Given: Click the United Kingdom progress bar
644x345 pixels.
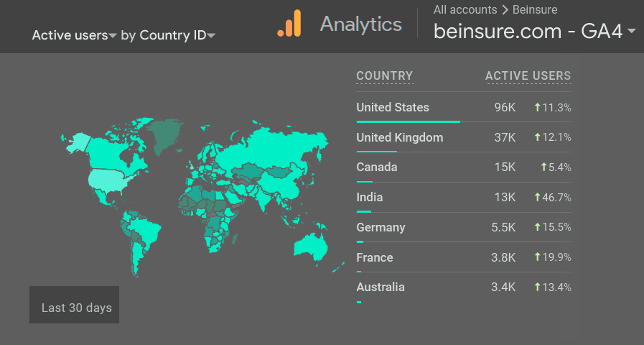Looking at the screenshot, I should pos(377,152).
